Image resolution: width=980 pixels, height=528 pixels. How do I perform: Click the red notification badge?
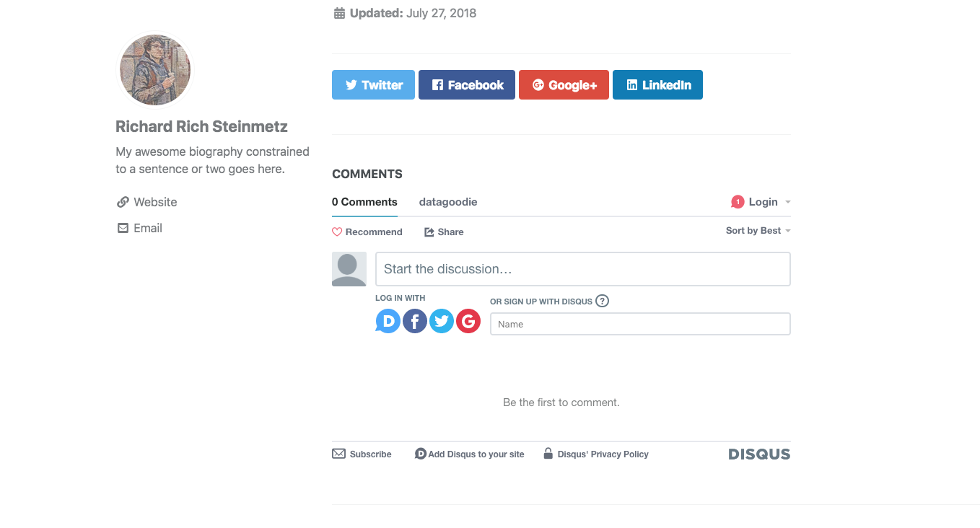tap(738, 202)
